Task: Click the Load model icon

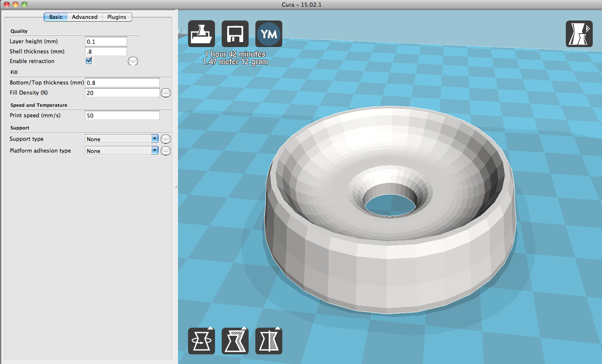Action: 201,34
